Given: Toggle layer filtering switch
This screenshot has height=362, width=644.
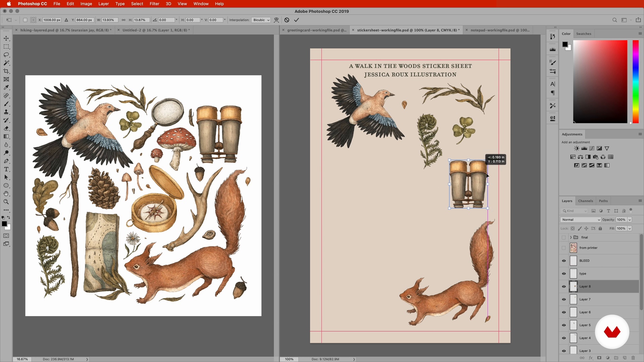Looking at the screenshot, I should (631, 210).
